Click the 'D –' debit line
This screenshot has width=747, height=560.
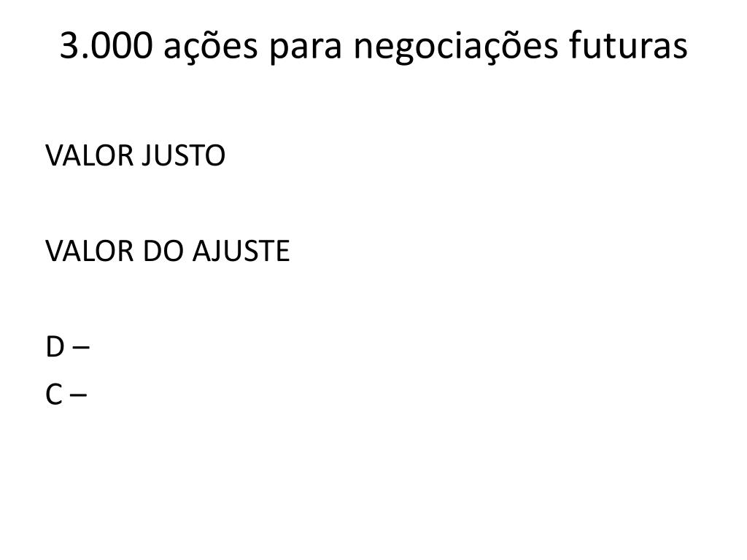click(x=67, y=346)
